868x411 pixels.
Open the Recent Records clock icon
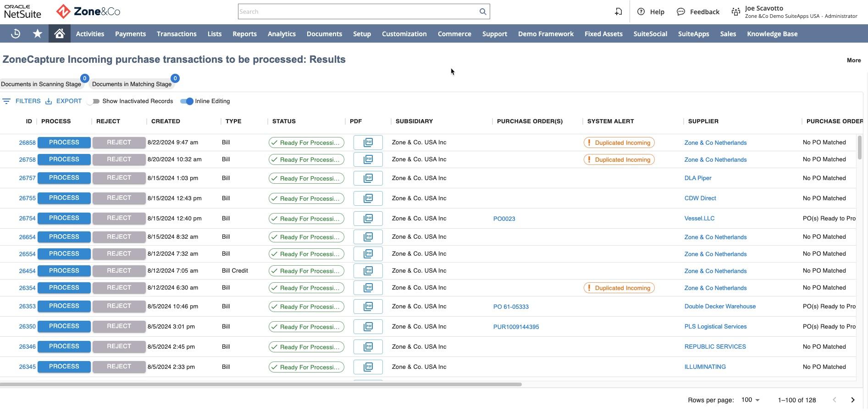pyautogui.click(x=16, y=34)
